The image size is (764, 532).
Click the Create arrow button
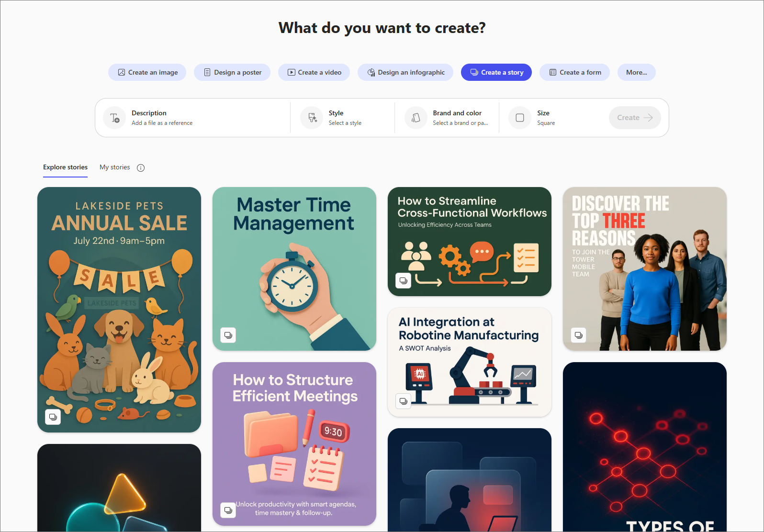(635, 118)
